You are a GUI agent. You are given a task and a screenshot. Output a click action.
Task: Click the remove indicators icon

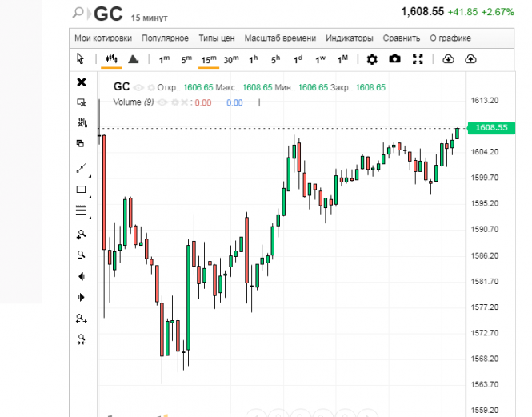82,122
